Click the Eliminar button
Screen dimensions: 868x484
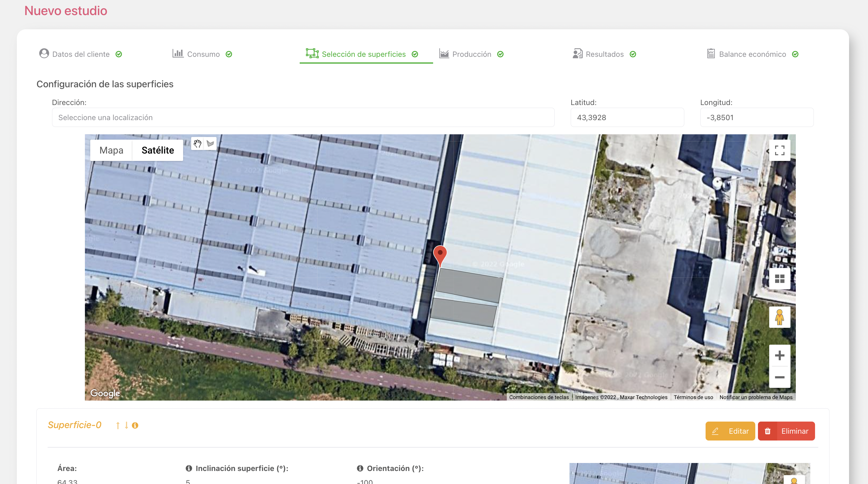pos(786,431)
